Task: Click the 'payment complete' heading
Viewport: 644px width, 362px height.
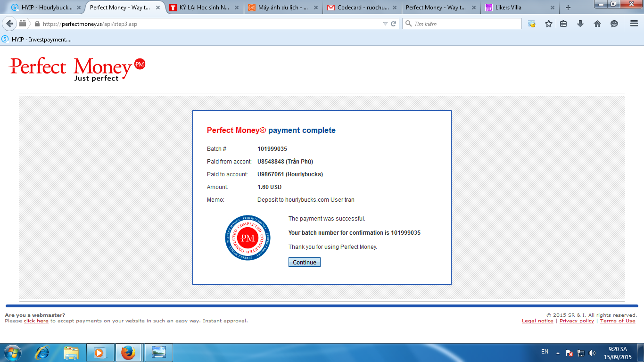Action: 302,131
